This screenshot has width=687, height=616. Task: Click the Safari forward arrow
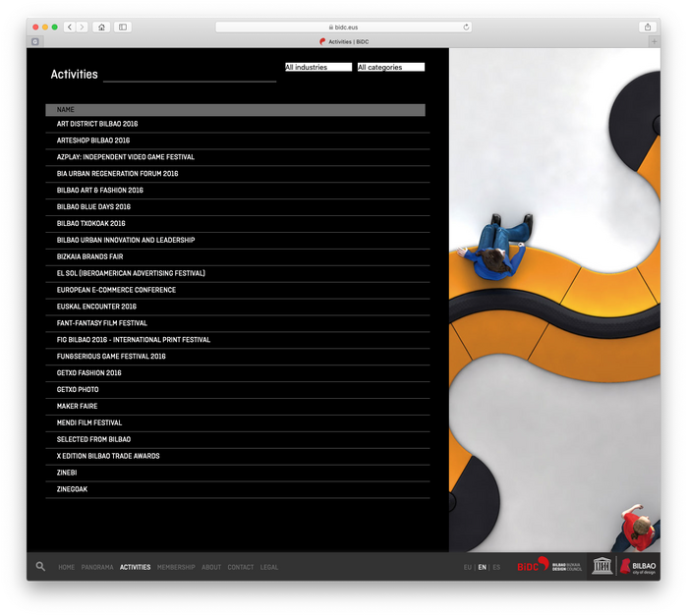pos(82,28)
